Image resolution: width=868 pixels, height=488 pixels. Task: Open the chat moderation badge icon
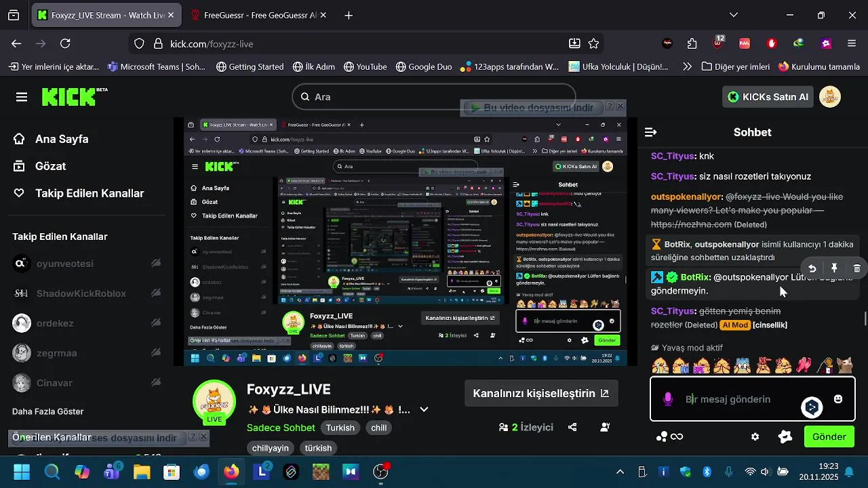click(785, 437)
